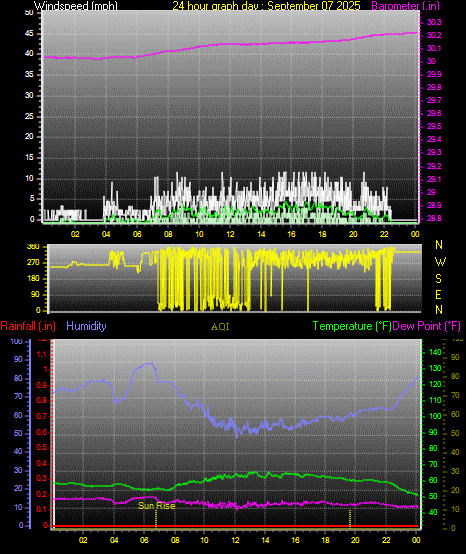The width and height of the screenshot is (466, 554).
Task: Click the sunset dotted marker near hour 20
Action: pos(350,518)
